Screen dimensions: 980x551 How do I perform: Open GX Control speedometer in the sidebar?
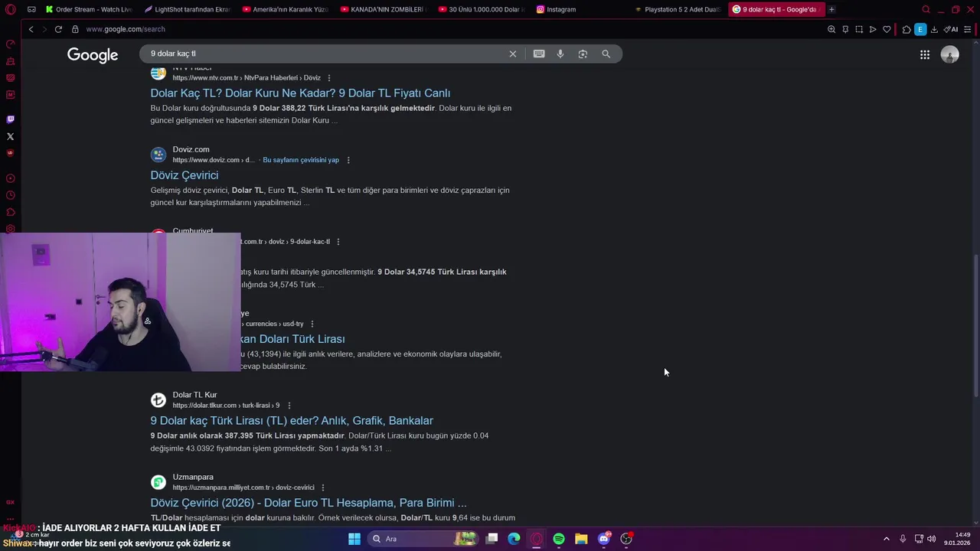[10, 44]
